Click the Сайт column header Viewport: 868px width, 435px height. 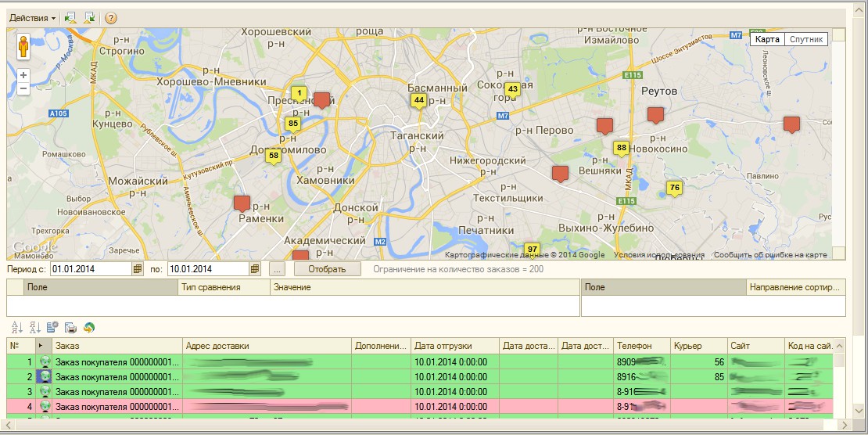pos(755,346)
